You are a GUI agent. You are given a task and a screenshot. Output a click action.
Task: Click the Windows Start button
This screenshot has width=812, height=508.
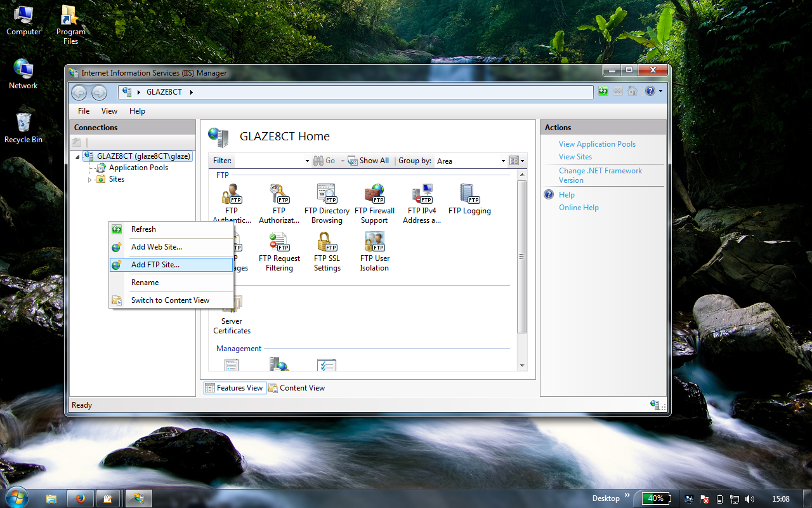point(16,498)
